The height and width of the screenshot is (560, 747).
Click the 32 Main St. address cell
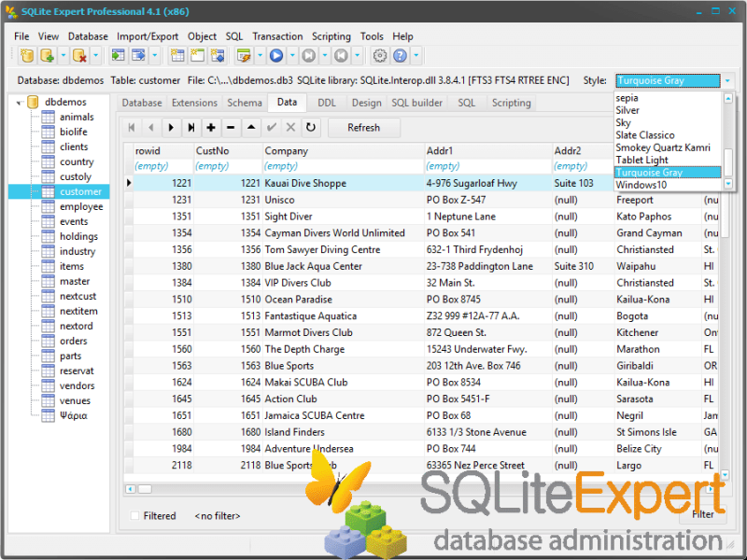[488, 283]
